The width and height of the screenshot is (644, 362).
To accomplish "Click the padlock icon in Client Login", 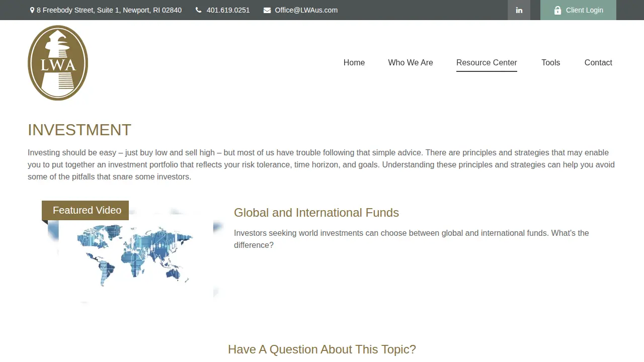I will (557, 10).
